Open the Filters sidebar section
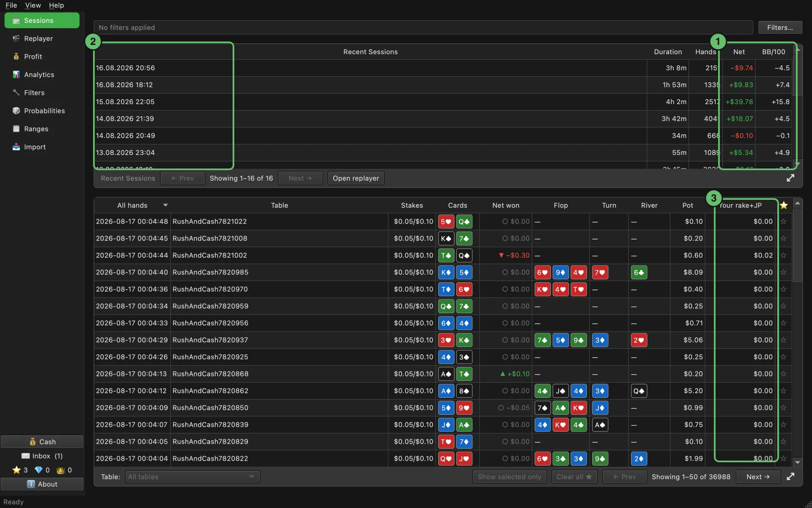Screen dimensions: 812x508 (x=41, y=93)
